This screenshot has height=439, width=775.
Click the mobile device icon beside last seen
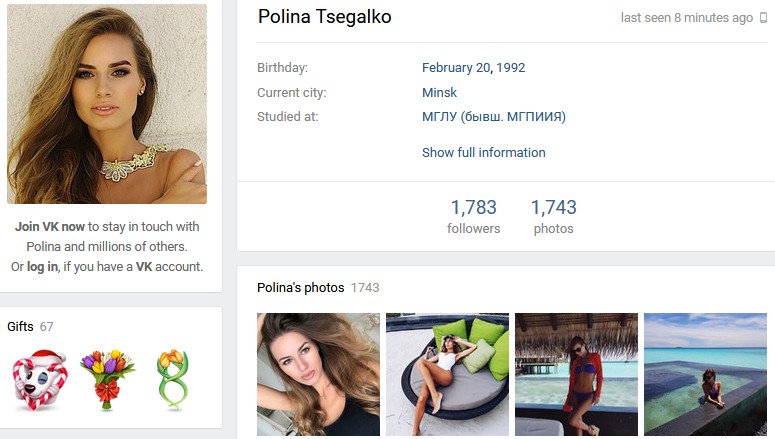coord(764,18)
